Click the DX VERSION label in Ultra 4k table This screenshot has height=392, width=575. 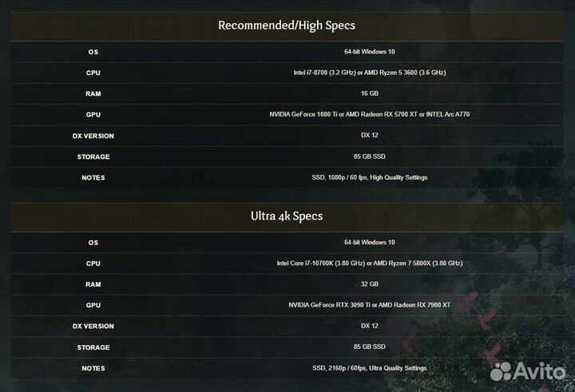(x=93, y=326)
